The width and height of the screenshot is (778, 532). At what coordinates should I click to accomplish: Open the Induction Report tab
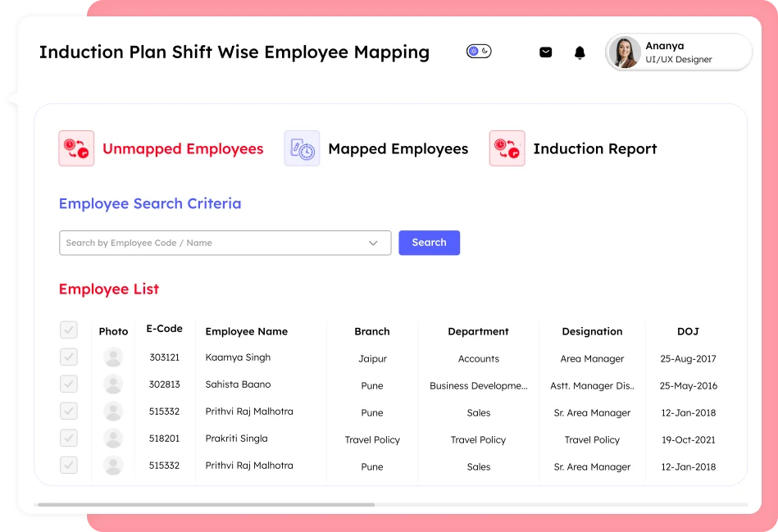point(594,149)
